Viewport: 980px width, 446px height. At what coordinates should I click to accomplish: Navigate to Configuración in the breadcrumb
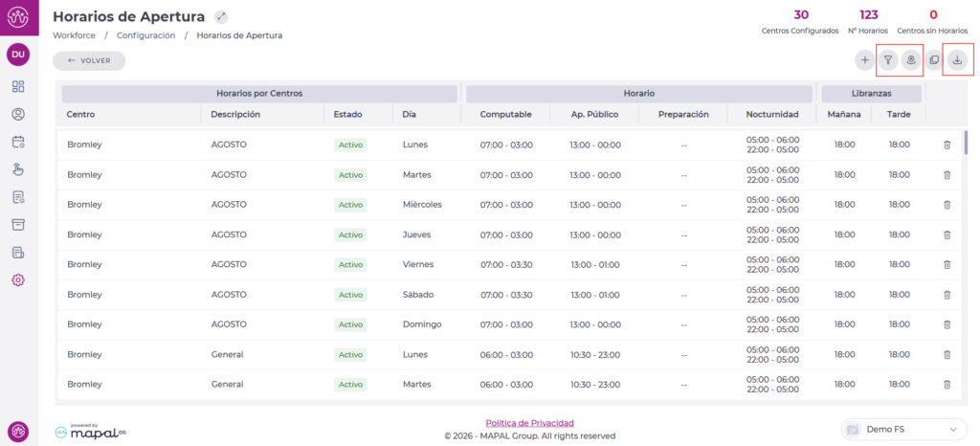[x=145, y=35]
